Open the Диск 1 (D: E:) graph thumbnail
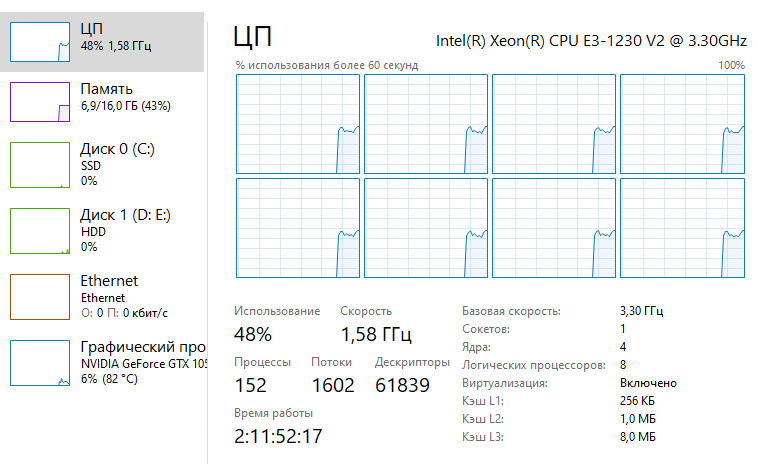758x471 pixels. 40,231
